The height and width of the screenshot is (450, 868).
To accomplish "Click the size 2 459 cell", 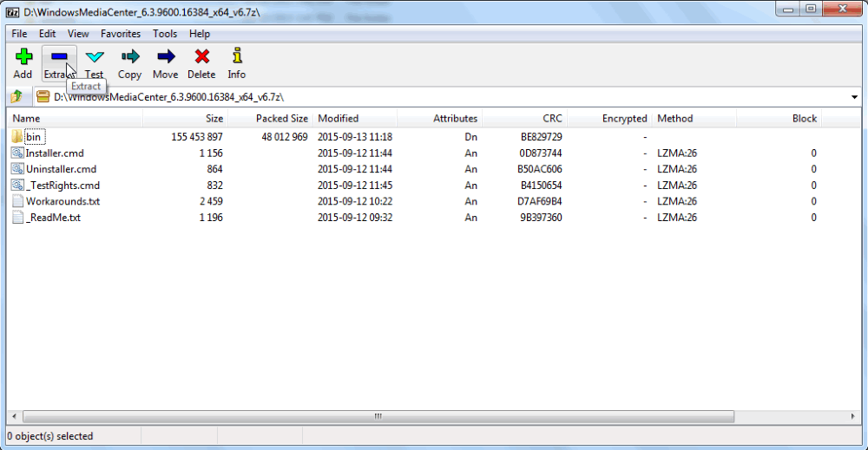I will click(212, 201).
